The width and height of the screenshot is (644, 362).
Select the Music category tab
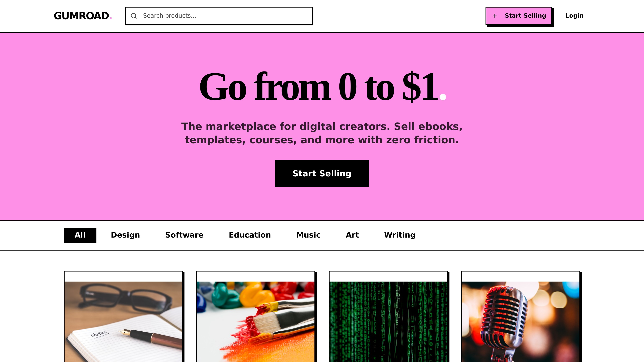click(308, 235)
